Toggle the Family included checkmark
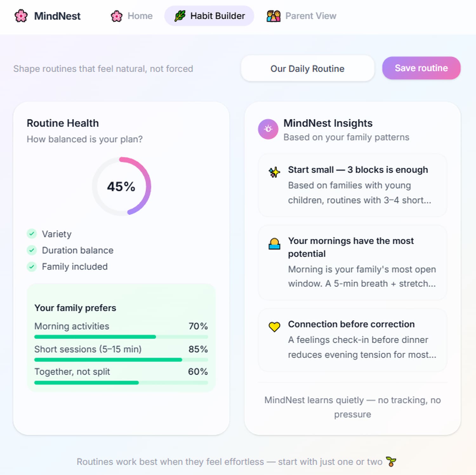Screen dimensions: 476x475 click(31, 267)
